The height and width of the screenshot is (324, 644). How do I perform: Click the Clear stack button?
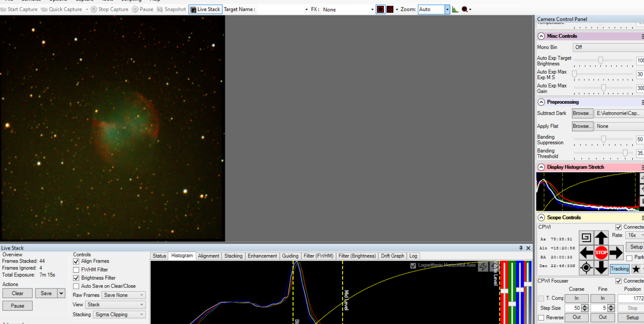pos(18,293)
